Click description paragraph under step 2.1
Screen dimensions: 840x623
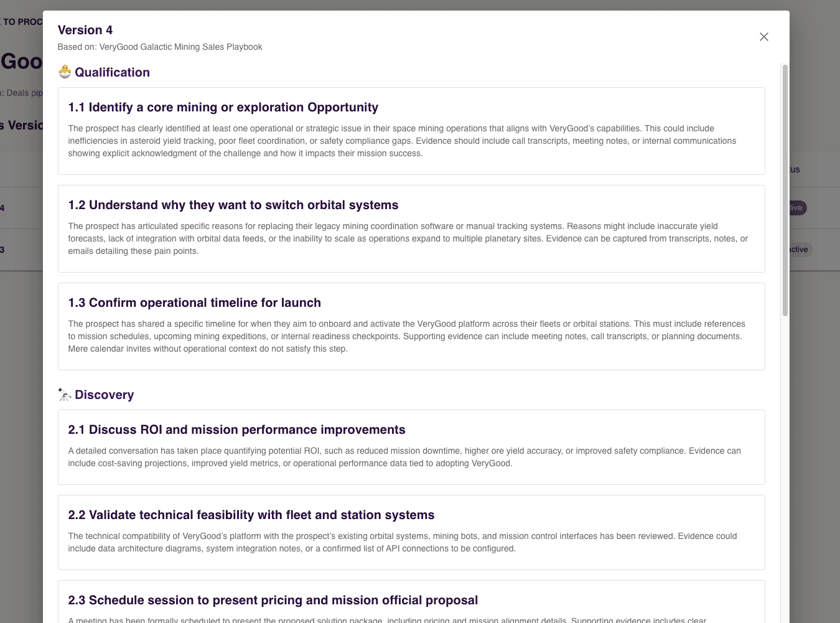tap(404, 457)
